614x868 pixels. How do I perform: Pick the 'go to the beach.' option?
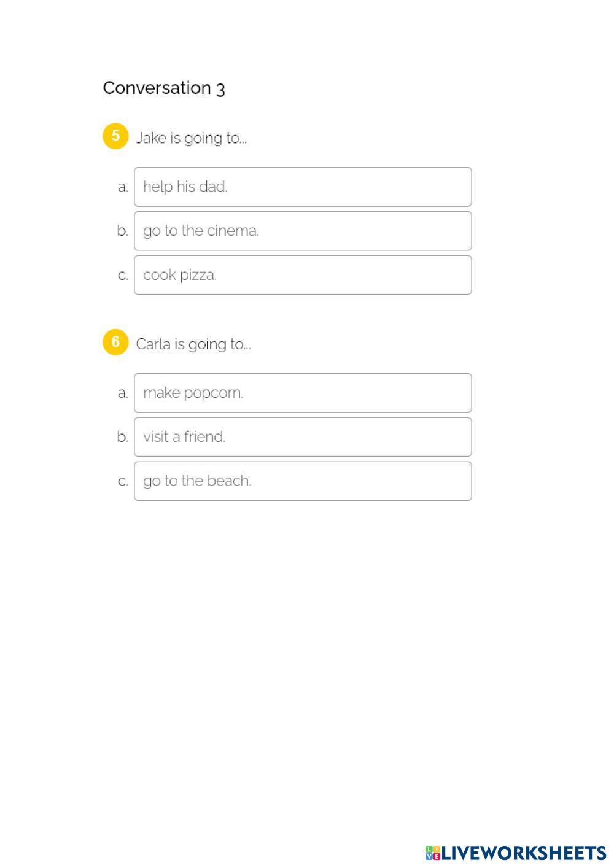click(303, 481)
